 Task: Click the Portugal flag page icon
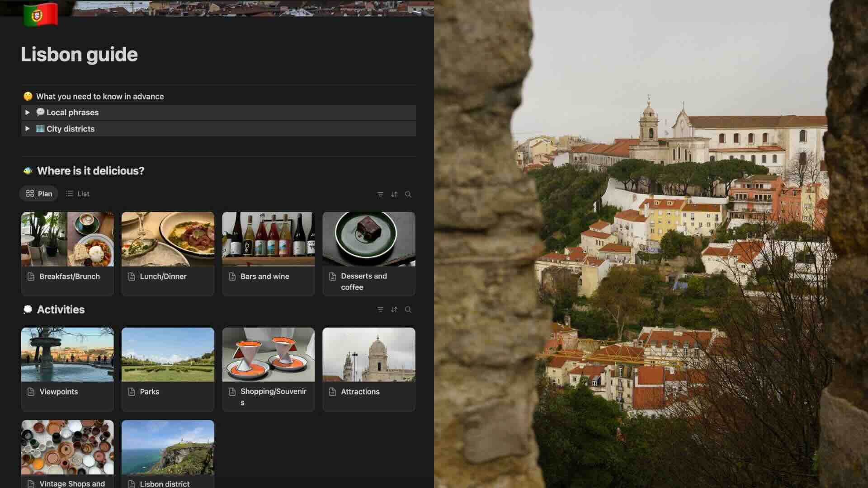(41, 14)
